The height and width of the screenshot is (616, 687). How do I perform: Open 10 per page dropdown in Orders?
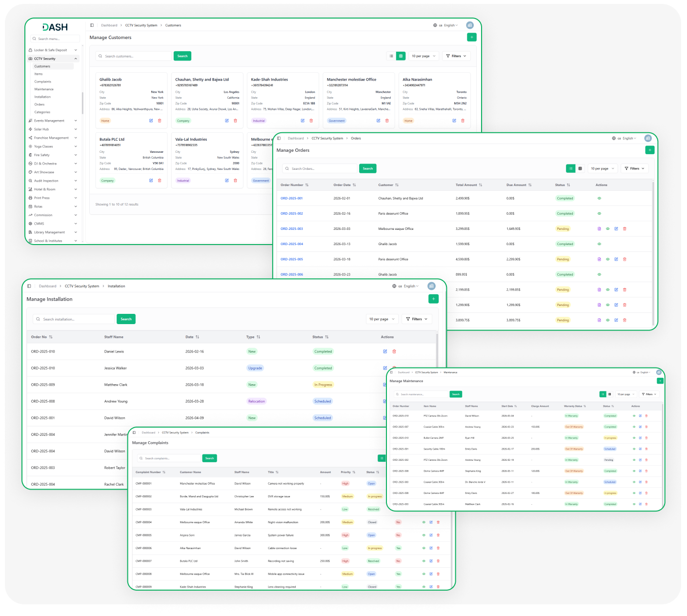603,168
